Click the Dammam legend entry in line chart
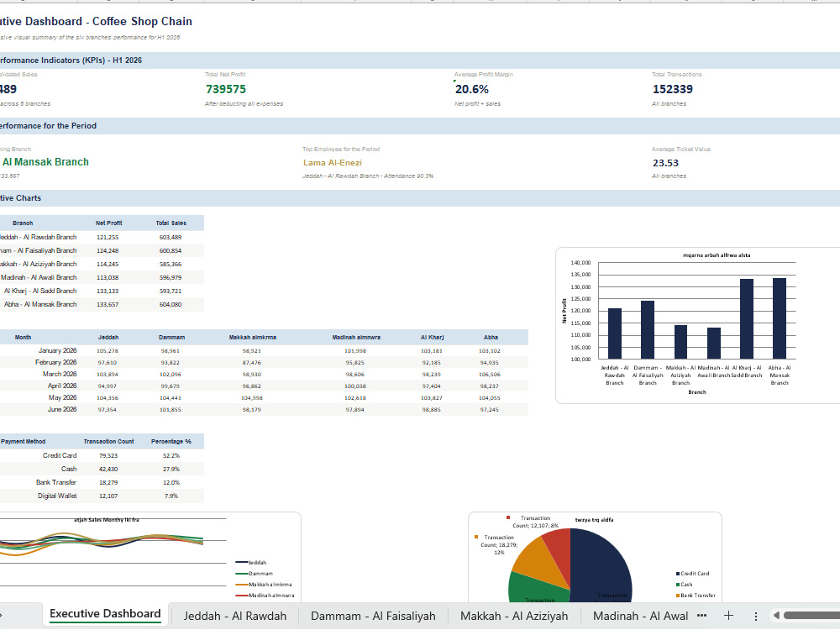The image size is (840, 630). coord(254,574)
